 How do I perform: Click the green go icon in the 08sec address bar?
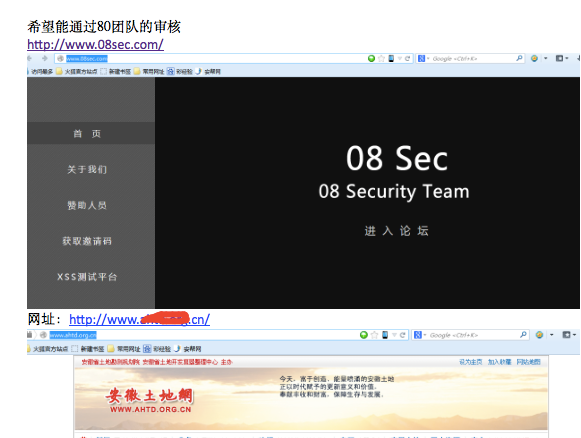coord(371,59)
